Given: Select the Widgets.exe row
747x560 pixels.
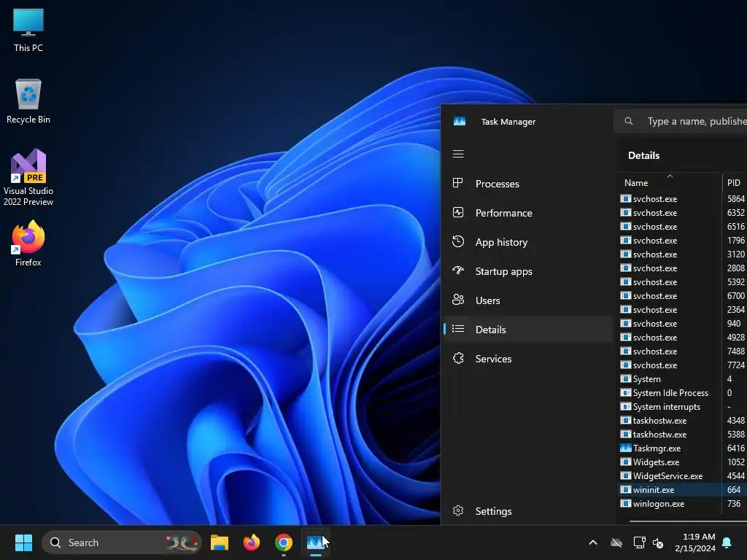Looking at the screenshot, I should tap(682, 462).
